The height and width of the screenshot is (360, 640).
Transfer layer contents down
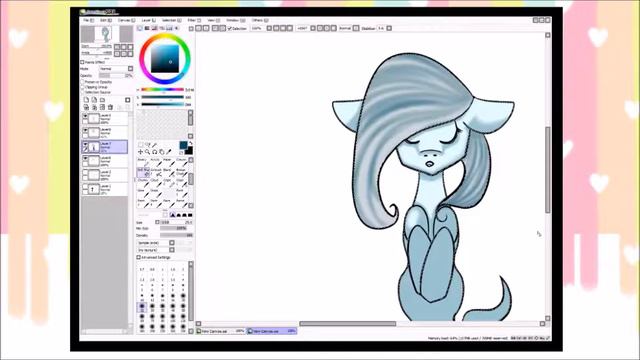pos(86,107)
